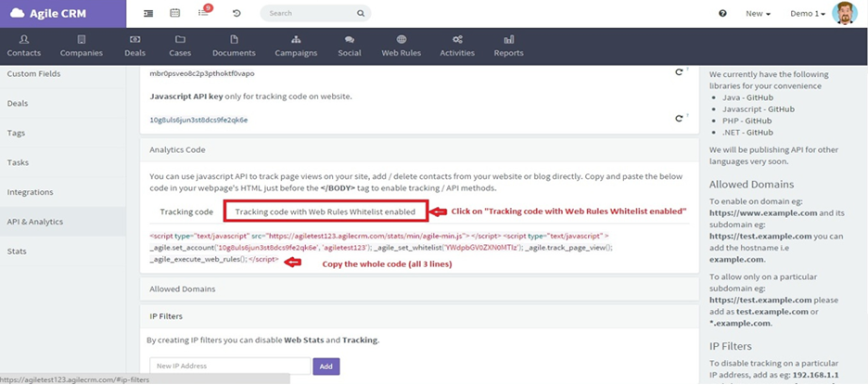Open the help question mark icon

point(722,13)
